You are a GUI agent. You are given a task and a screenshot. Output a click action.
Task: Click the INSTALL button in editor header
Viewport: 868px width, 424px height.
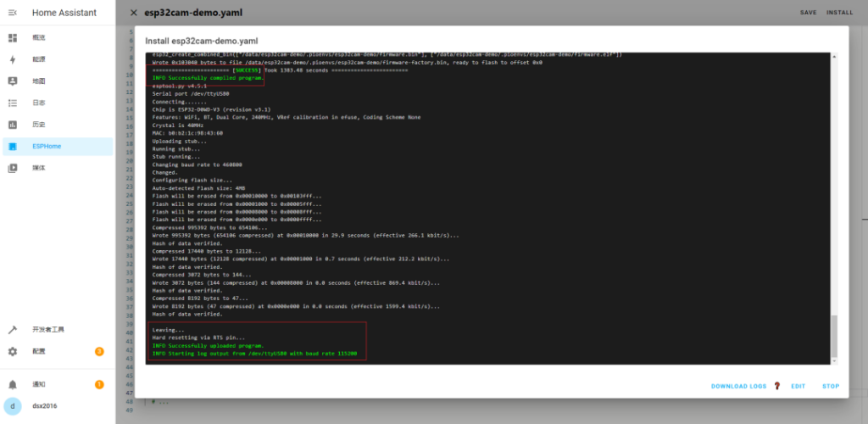click(840, 13)
